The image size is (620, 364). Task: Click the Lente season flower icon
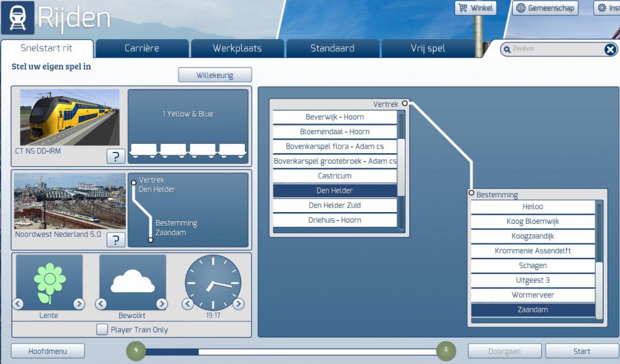click(49, 282)
